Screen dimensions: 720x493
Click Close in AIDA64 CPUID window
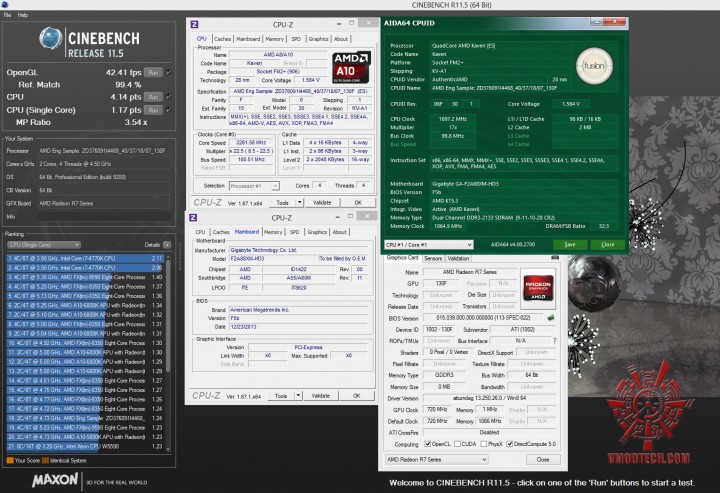(x=608, y=245)
